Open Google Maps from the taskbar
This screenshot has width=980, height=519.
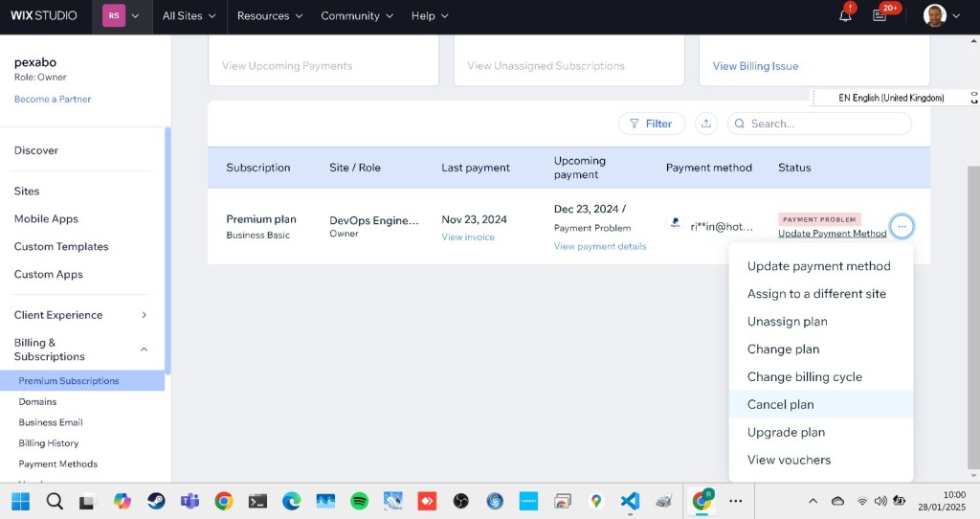tap(596, 501)
